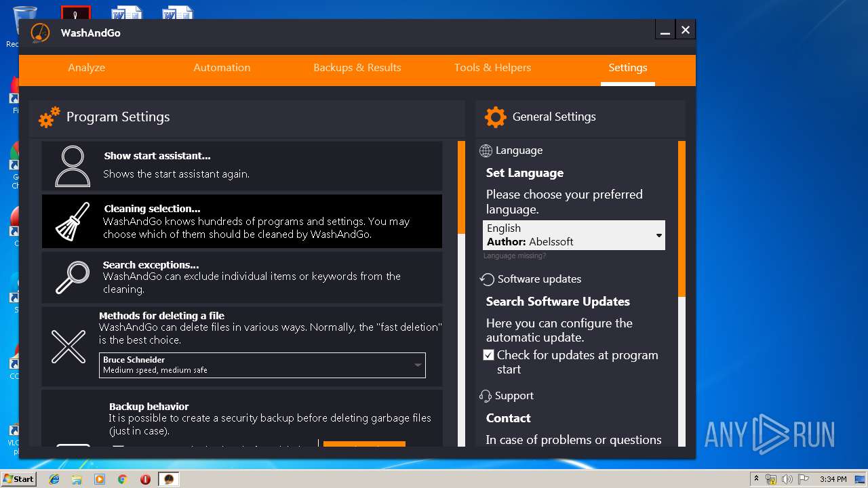Launch Chrome from the taskbar
868x488 pixels.
coord(123,479)
